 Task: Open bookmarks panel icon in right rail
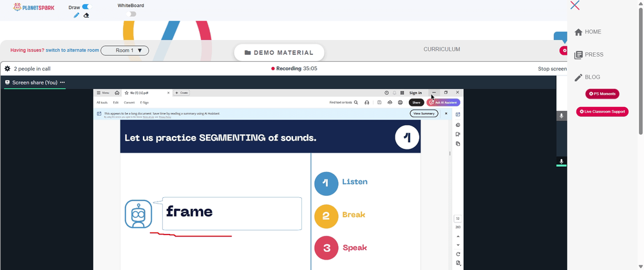click(x=458, y=134)
